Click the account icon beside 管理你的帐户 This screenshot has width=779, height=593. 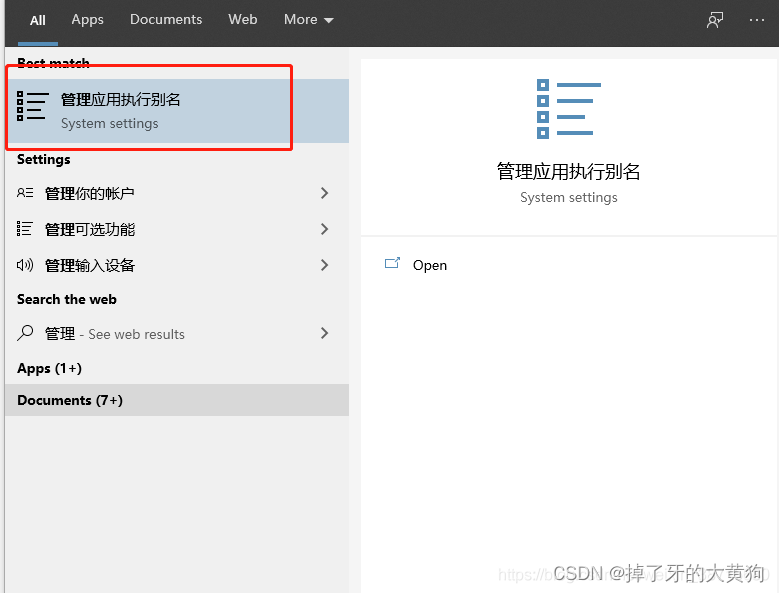(25, 193)
